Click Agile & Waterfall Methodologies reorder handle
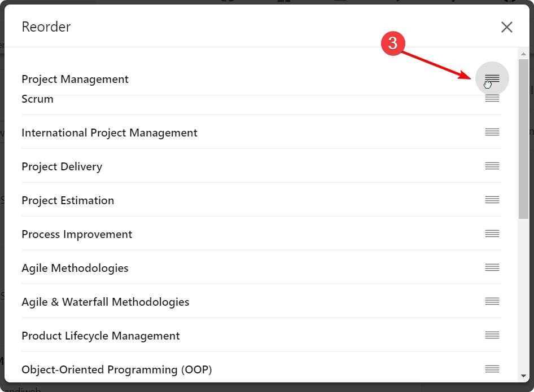Screen dimensions: 534x392 [x=492, y=302]
